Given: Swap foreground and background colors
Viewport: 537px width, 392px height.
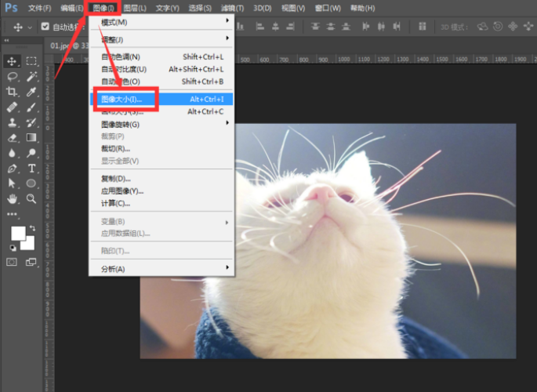Looking at the screenshot, I should pyautogui.click(x=32, y=227).
